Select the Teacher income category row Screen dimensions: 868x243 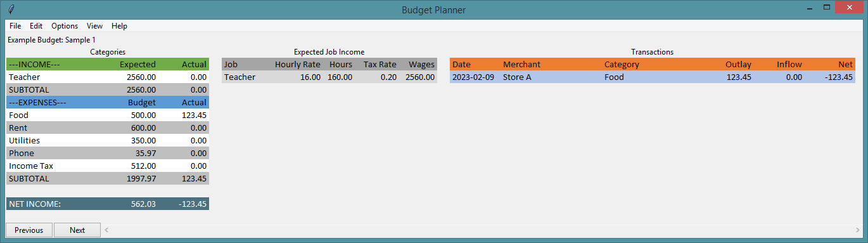(108, 77)
